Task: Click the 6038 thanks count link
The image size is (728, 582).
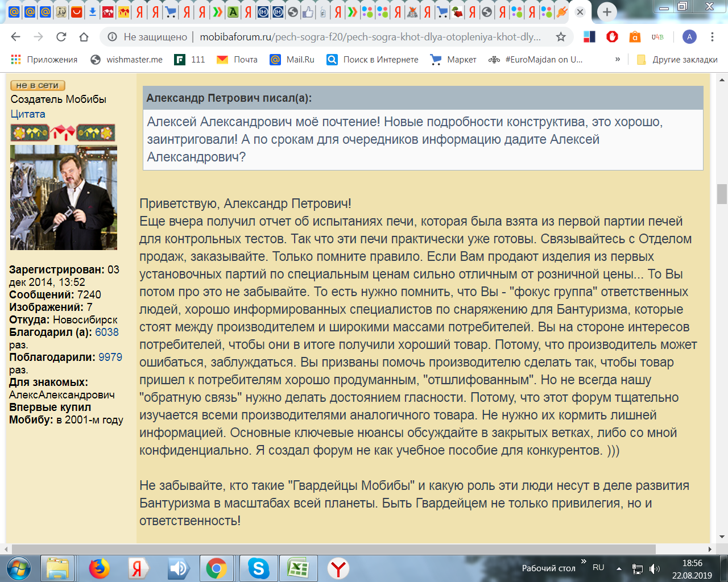Action: click(107, 332)
